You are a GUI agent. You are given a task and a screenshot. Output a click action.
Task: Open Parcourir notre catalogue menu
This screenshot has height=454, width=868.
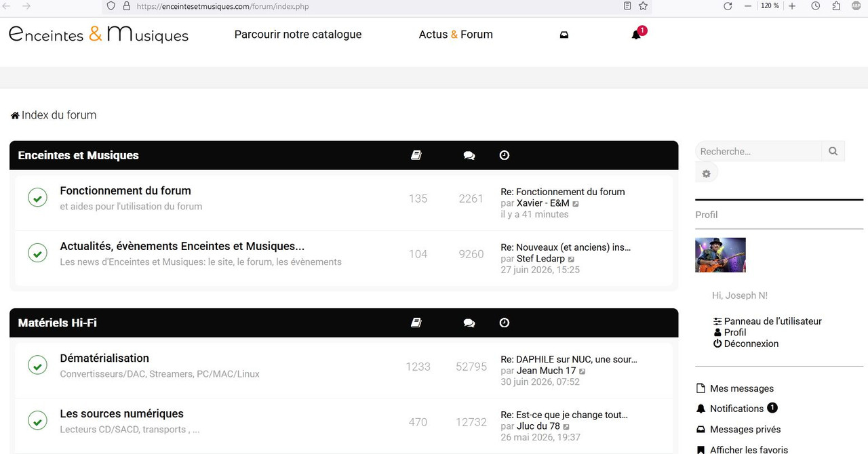coord(298,35)
